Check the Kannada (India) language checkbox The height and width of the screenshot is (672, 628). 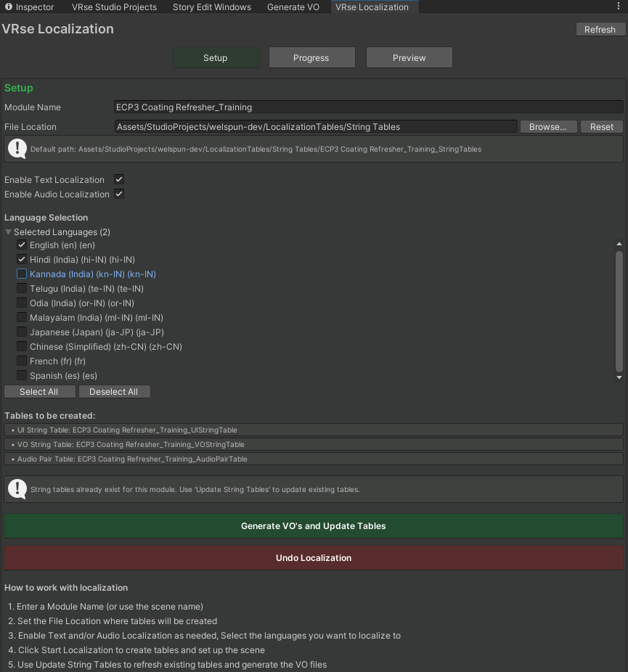click(x=22, y=274)
